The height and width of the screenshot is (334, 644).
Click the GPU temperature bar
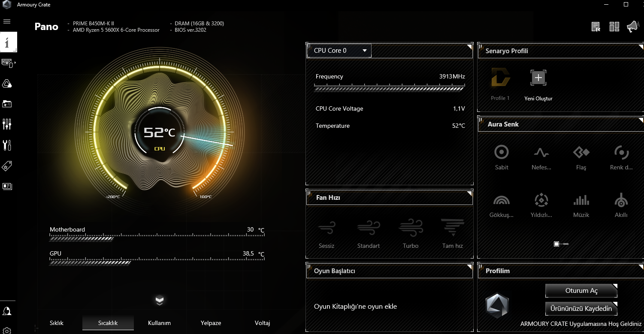pyautogui.click(x=157, y=261)
